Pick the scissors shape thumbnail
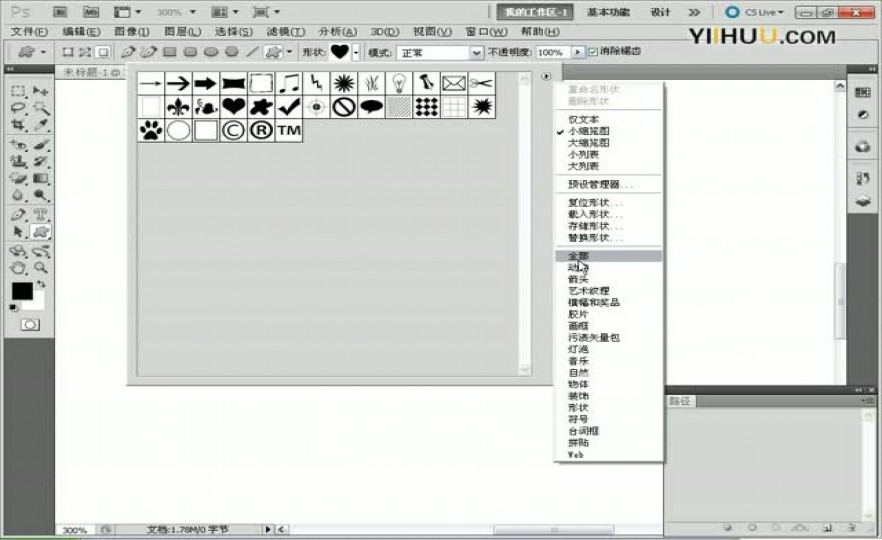This screenshot has width=882, height=540. [x=482, y=83]
